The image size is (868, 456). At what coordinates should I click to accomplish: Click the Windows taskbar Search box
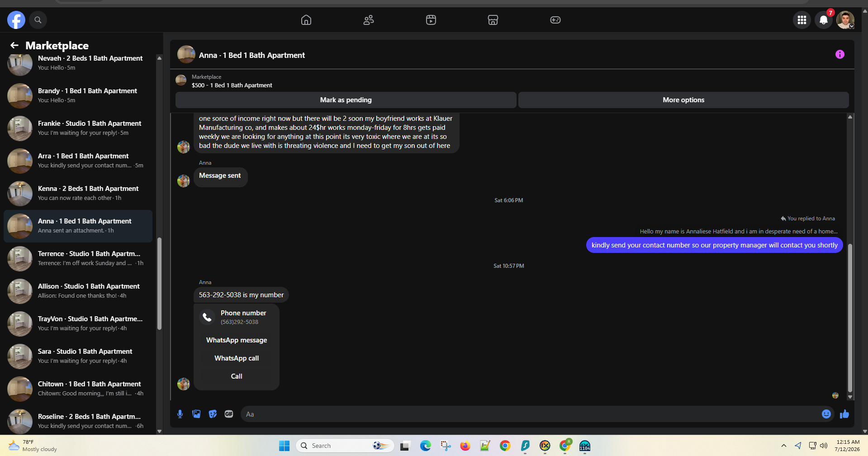pyautogui.click(x=345, y=446)
